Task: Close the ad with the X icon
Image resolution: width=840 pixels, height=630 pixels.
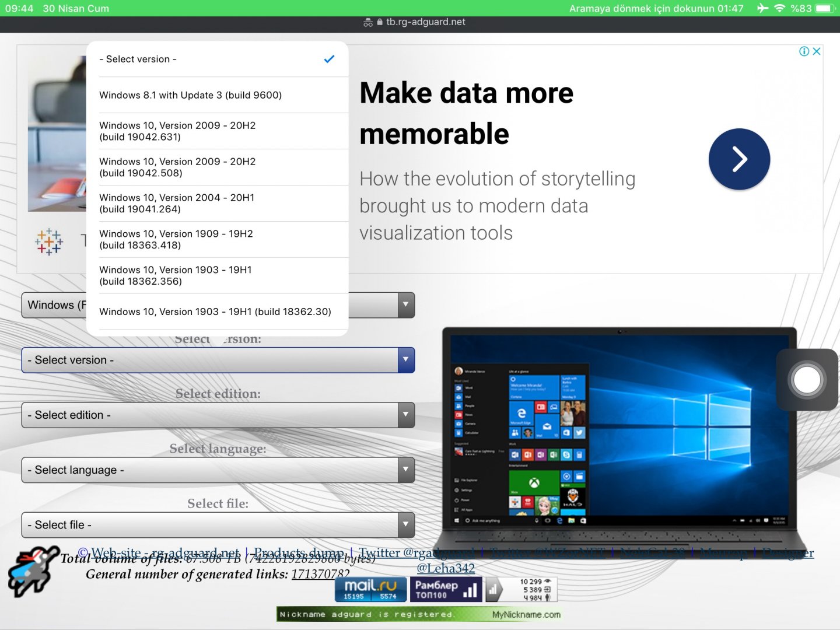Action: pyautogui.click(x=817, y=51)
